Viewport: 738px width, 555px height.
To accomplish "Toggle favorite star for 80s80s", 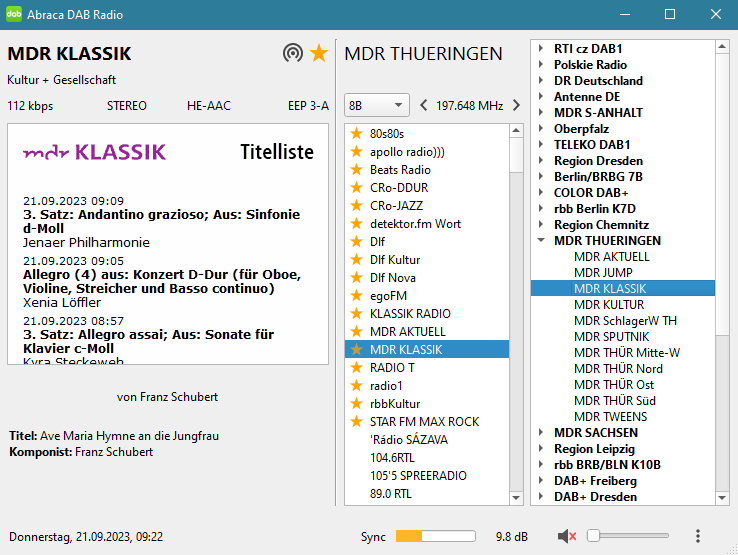I will click(x=357, y=134).
